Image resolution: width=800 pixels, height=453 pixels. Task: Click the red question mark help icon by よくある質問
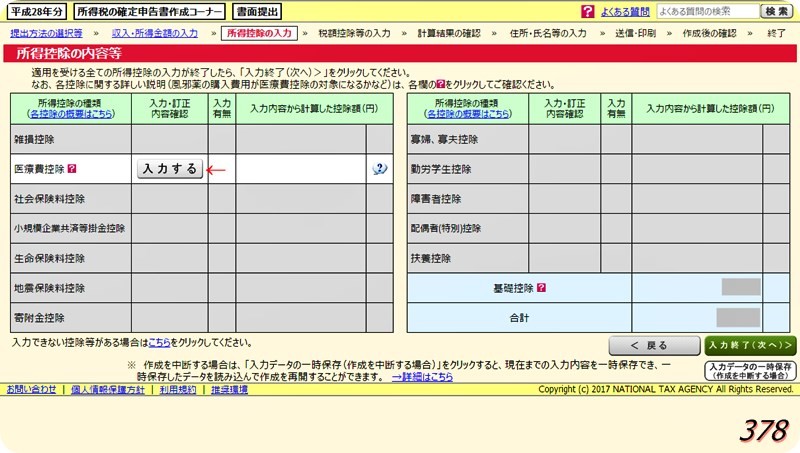[587, 11]
